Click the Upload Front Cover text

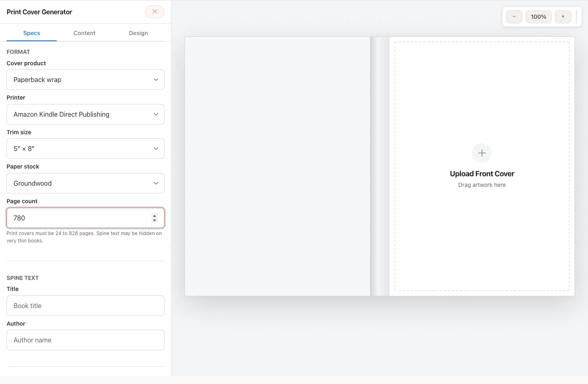pyautogui.click(x=482, y=174)
